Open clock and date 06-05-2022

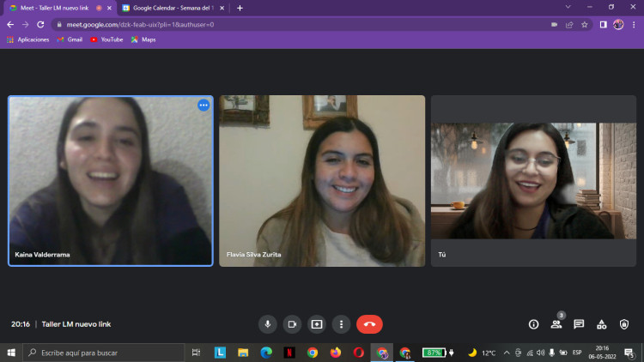coord(602,353)
